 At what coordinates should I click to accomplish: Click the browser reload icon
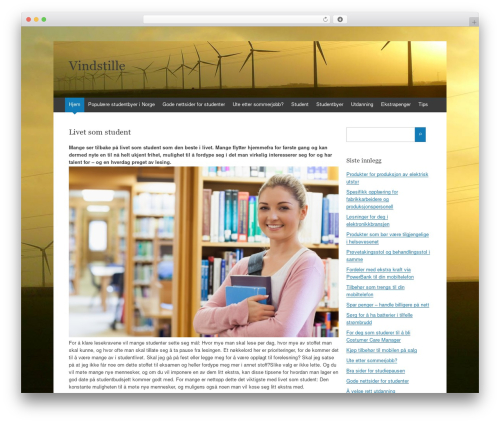325,20
